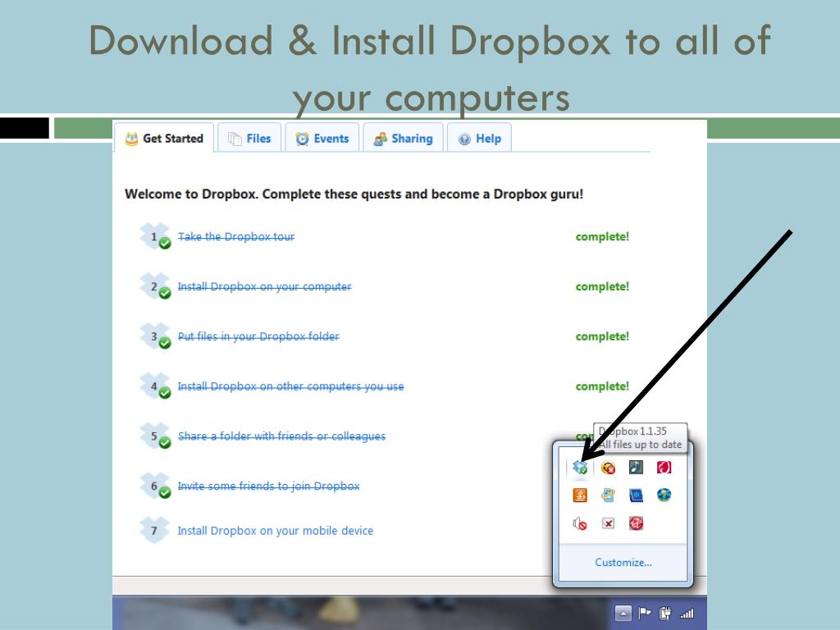This screenshot has width=840, height=630.
Task: Click the power plug battery icon in taskbar
Action: pos(664,613)
